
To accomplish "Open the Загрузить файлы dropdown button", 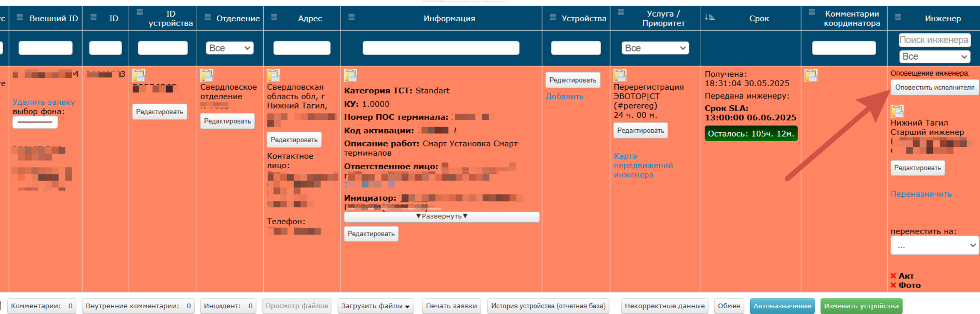I will click(375, 306).
